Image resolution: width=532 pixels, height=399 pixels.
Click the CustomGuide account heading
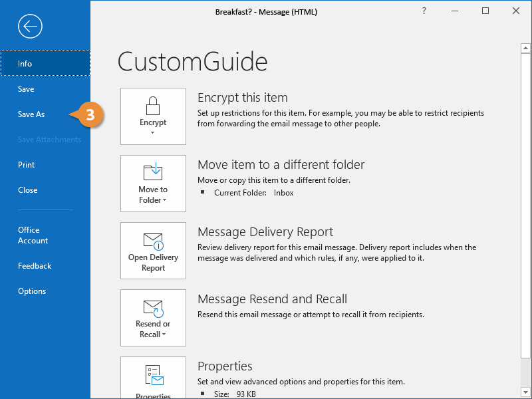[193, 62]
